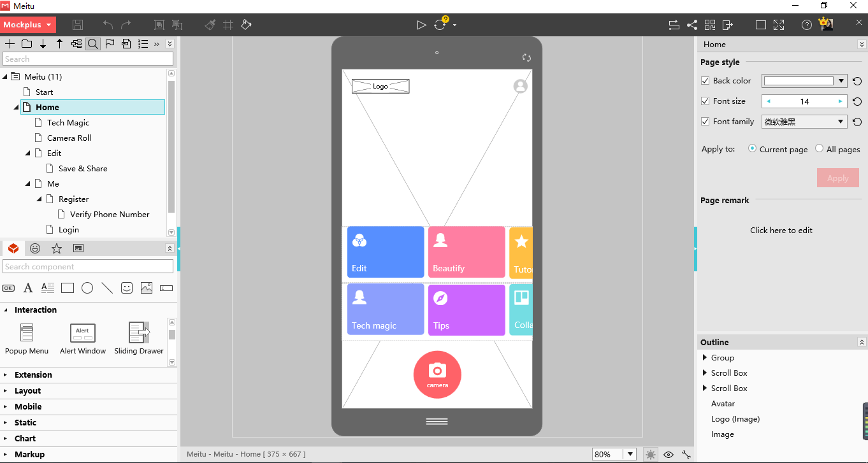Open the zoom level dropdown showing 80%
The height and width of the screenshot is (463, 868).
click(630, 453)
